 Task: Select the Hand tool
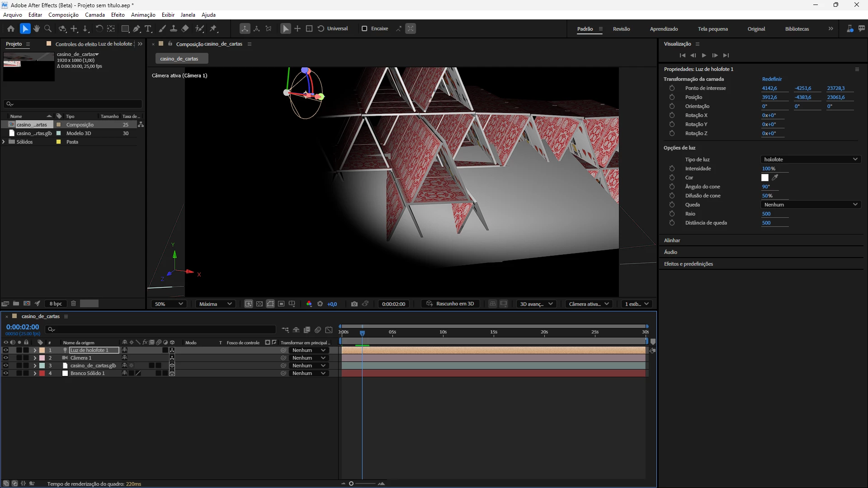click(x=36, y=28)
